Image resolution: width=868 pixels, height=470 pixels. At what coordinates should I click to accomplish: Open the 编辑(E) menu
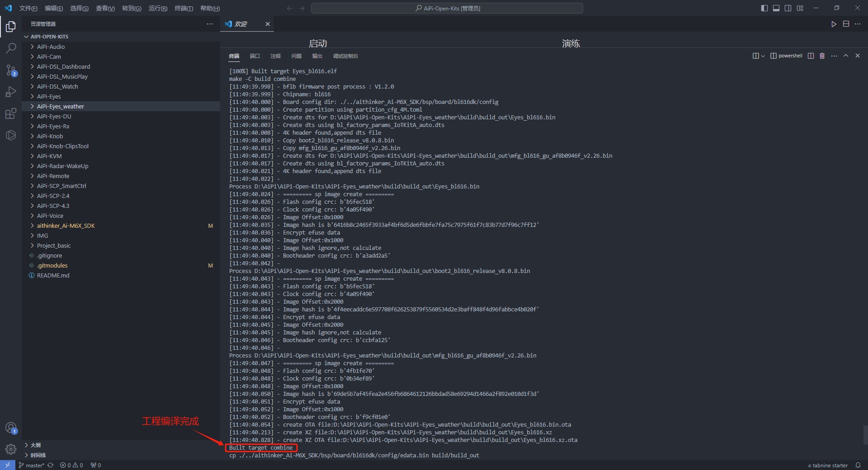tap(54, 8)
